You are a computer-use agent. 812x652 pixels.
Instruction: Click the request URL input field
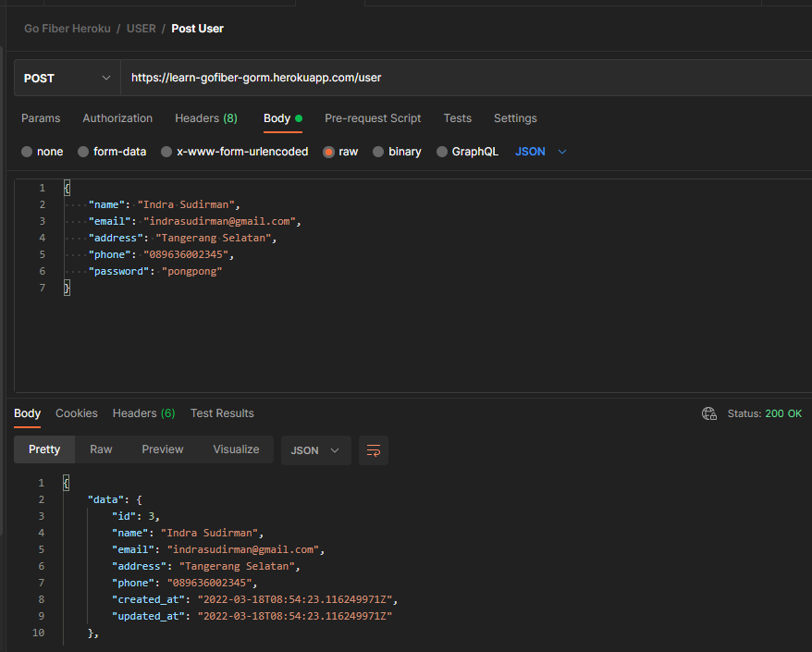click(462, 79)
